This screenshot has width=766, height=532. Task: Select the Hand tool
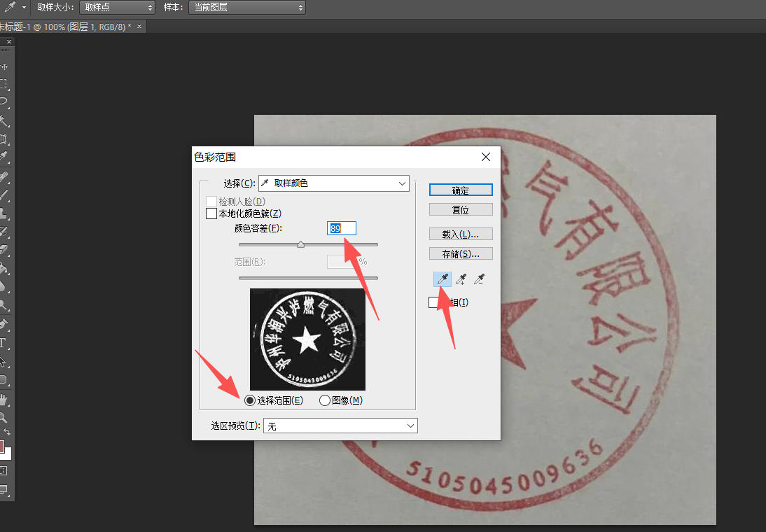click(4, 400)
